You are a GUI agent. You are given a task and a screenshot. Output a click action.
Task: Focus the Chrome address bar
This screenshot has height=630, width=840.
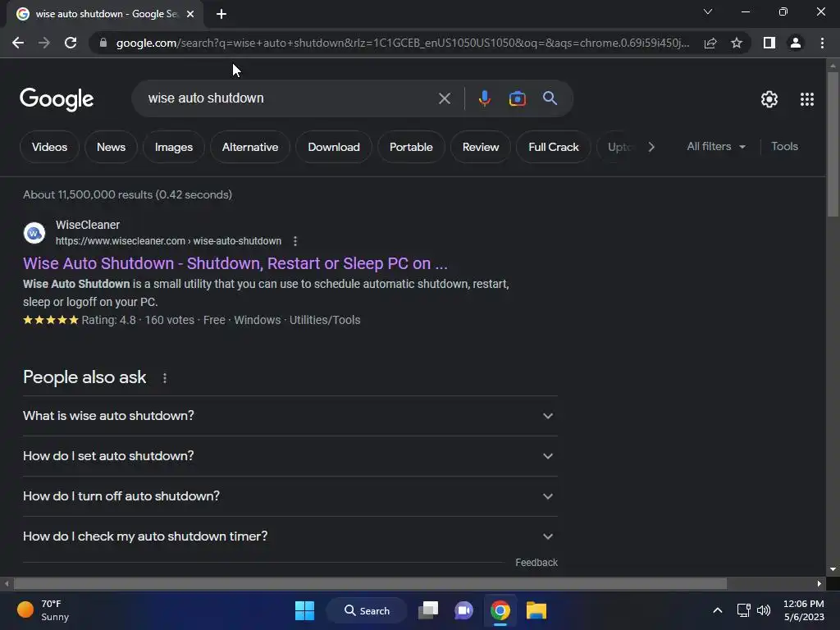coord(403,43)
